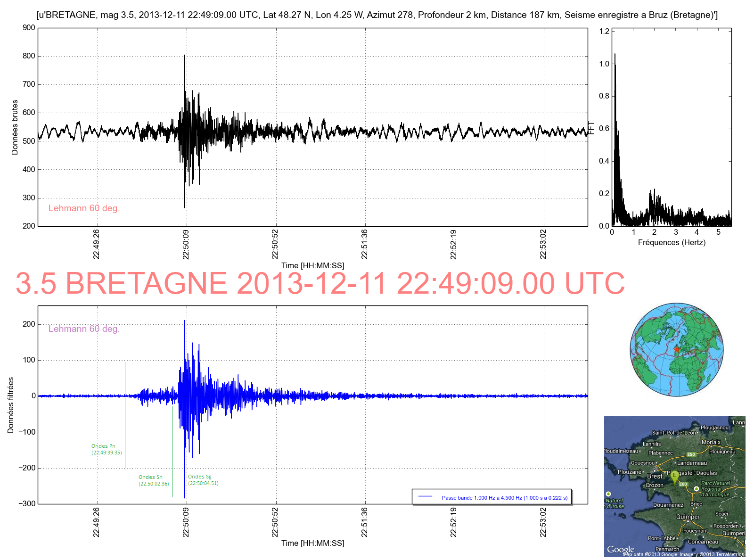Click the E60 road badge on map
Screen dimensions: 754x560
(683, 484)
